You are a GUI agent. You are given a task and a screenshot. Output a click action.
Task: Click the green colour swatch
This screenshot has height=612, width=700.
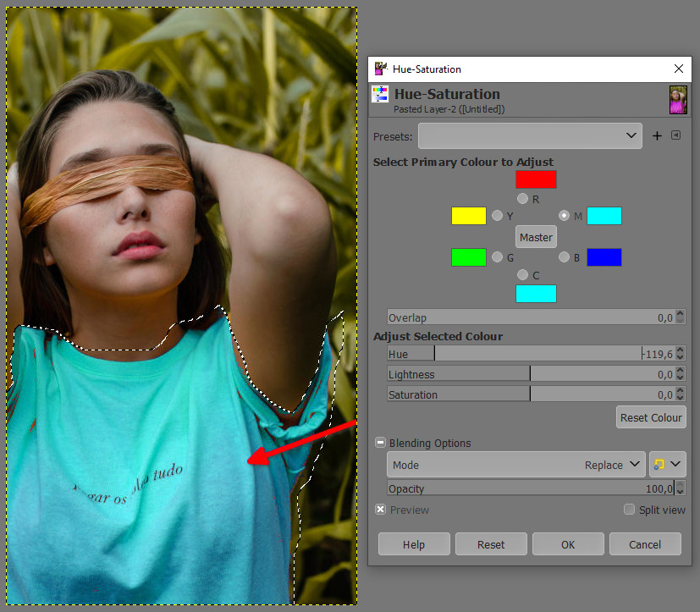469,257
